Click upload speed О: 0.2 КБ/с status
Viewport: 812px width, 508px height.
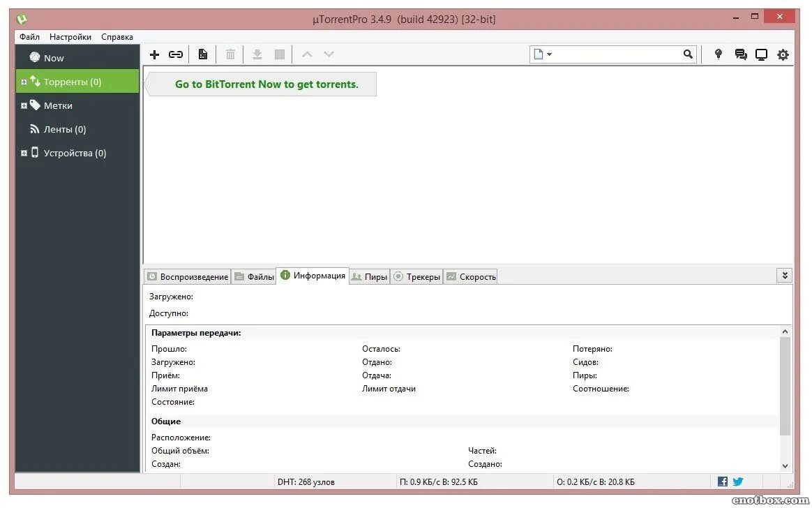596,482
